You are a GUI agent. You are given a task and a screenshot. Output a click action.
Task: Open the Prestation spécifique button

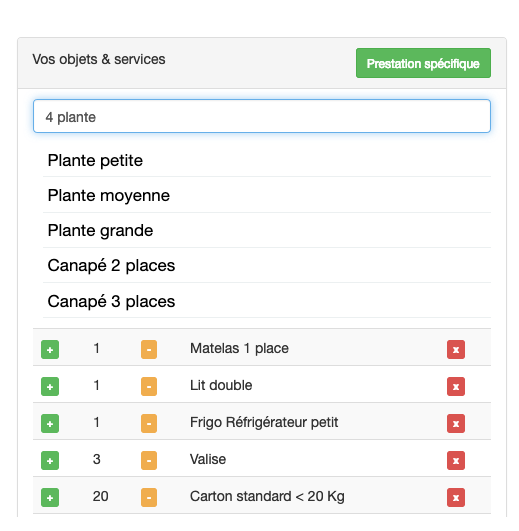(423, 63)
